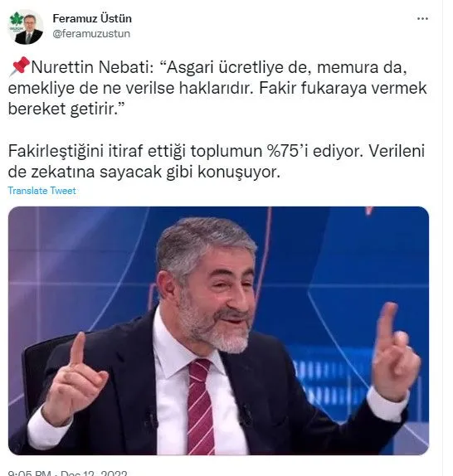Click the Translate Tweet link
The image size is (453, 476).
[41, 191]
